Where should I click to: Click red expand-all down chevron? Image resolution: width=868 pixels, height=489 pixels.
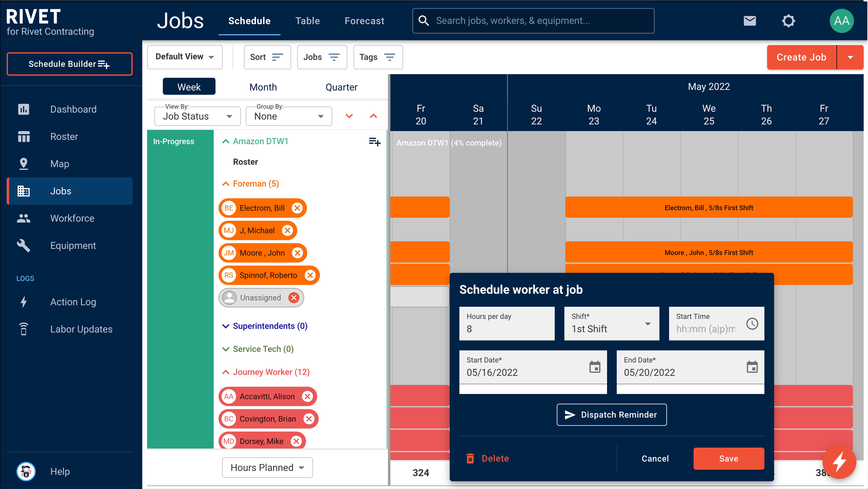pyautogui.click(x=349, y=116)
